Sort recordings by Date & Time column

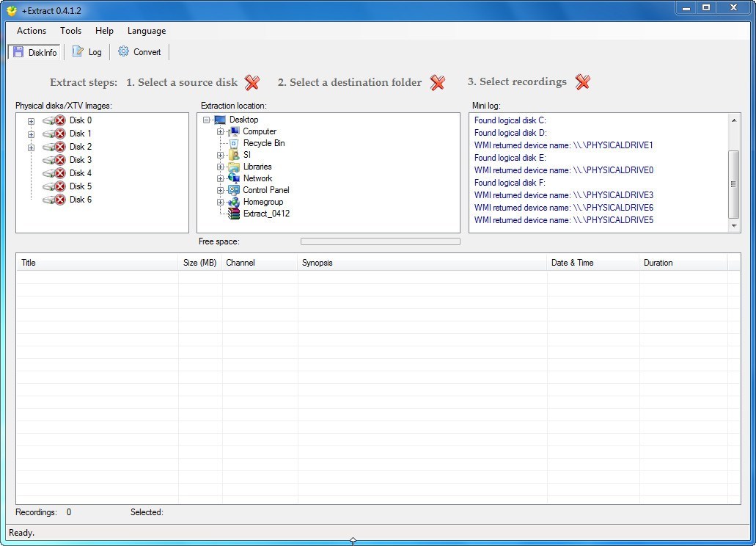[593, 263]
